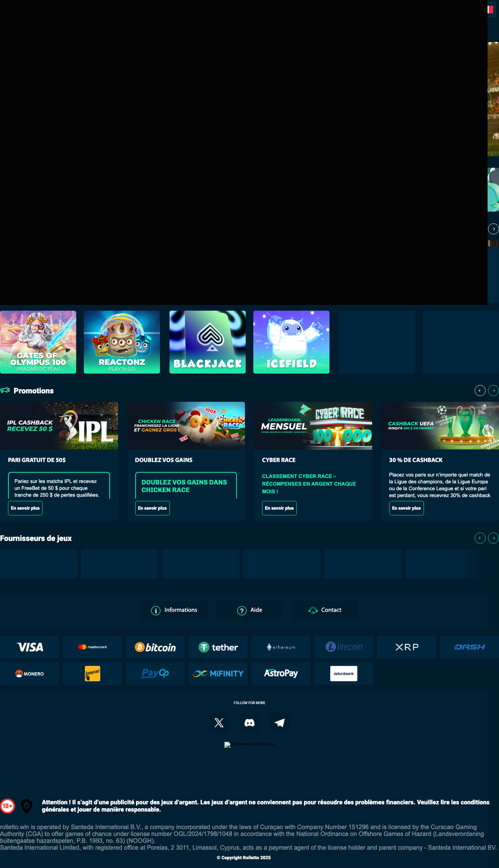Click the Fournisseurs de jeux heading
Image resolution: width=499 pixels, height=868 pixels.
(36, 538)
